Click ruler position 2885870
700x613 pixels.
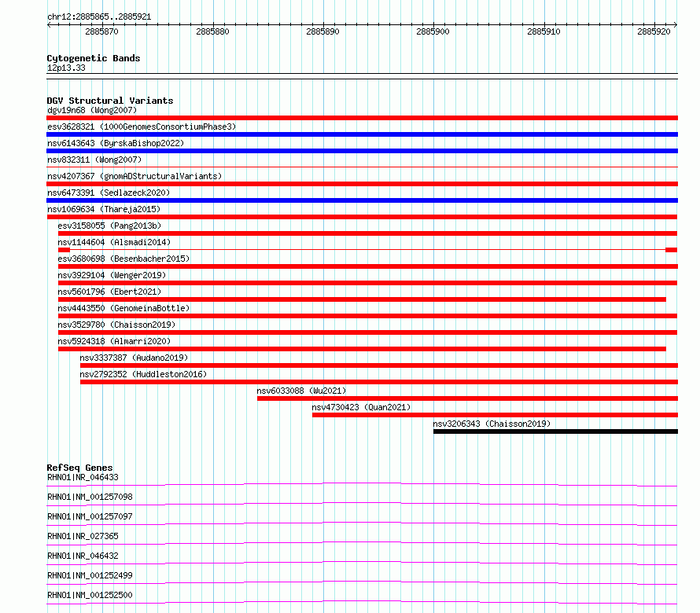101,31
